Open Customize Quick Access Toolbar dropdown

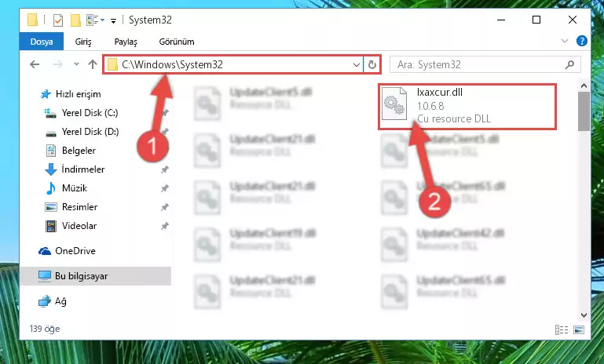pyautogui.click(x=113, y=20)
